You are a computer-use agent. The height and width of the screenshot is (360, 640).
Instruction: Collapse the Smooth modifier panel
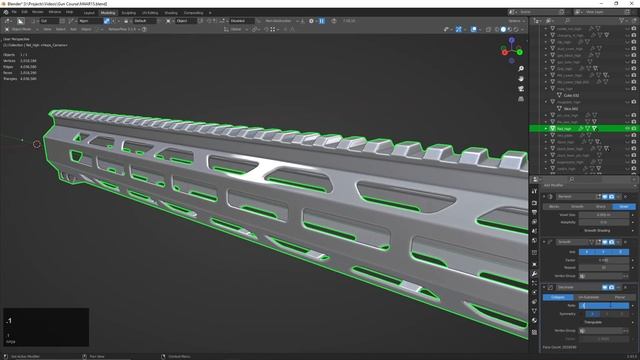[x=544, y=242]
